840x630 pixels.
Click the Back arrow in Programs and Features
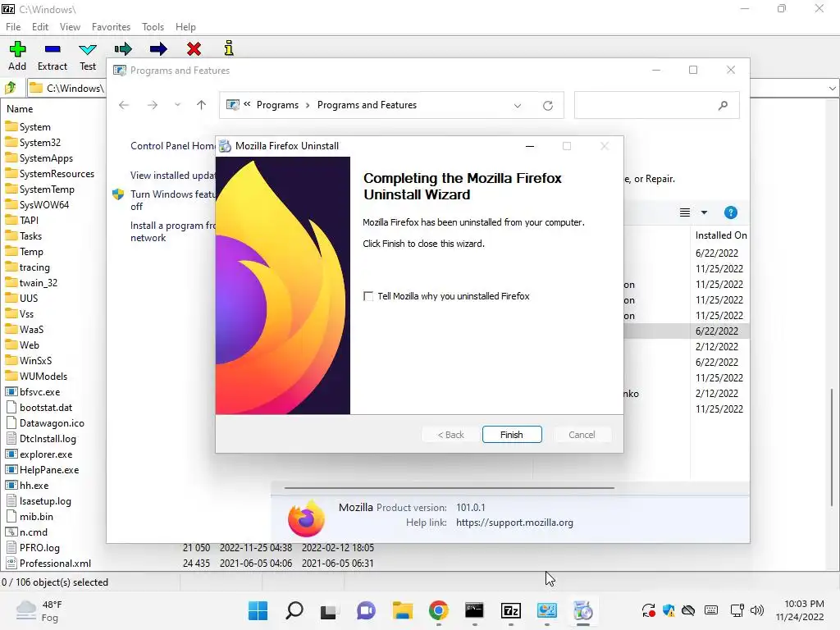124,105
